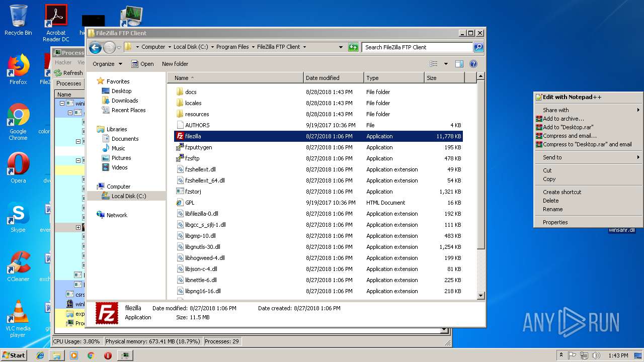Select the AUTHORS file
The image size is (644, 362).
tap(318, 125)
